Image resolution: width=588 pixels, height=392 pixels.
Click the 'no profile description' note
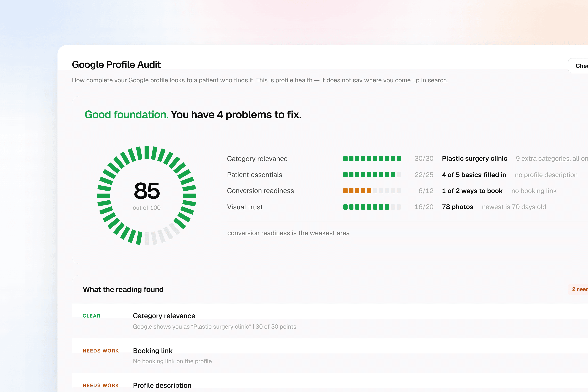(x=546, y=175)
